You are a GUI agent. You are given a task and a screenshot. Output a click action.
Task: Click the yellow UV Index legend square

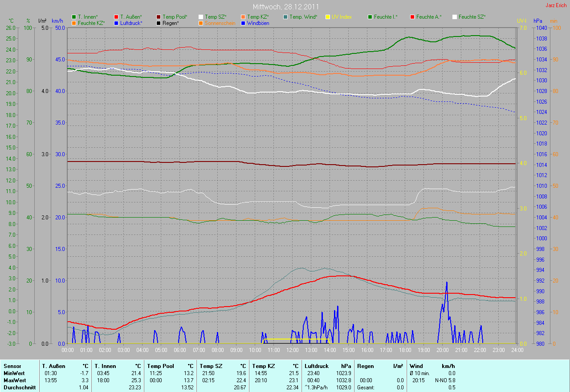328,17
